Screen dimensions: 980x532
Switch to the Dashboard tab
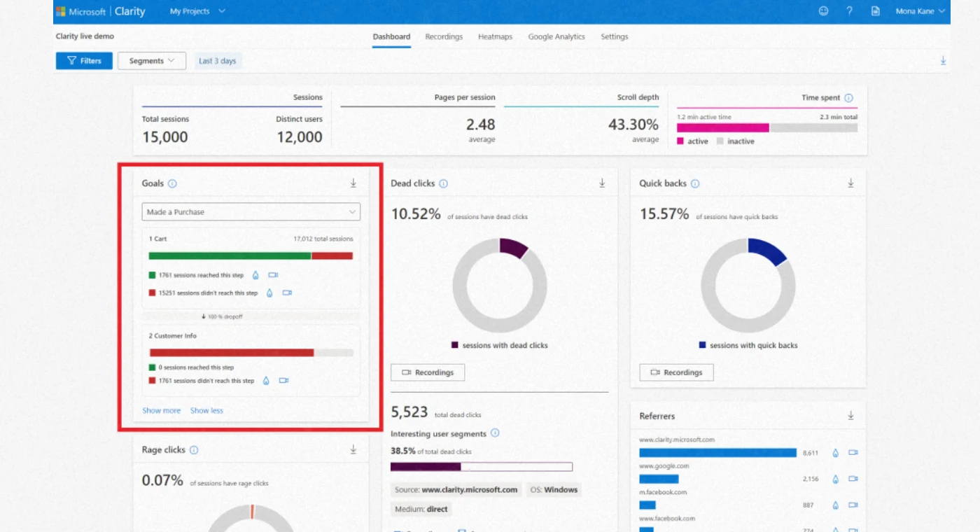tap(391, 37)
